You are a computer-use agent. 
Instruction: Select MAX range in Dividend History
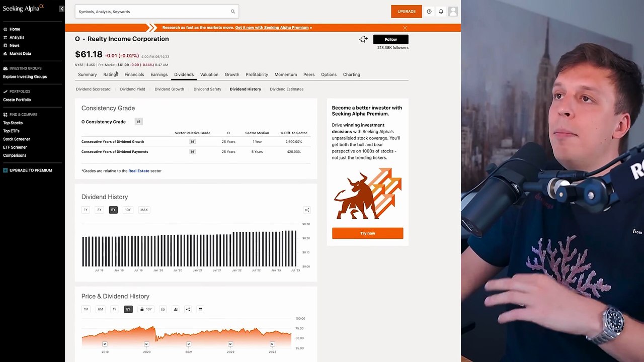tap(144, 210)
